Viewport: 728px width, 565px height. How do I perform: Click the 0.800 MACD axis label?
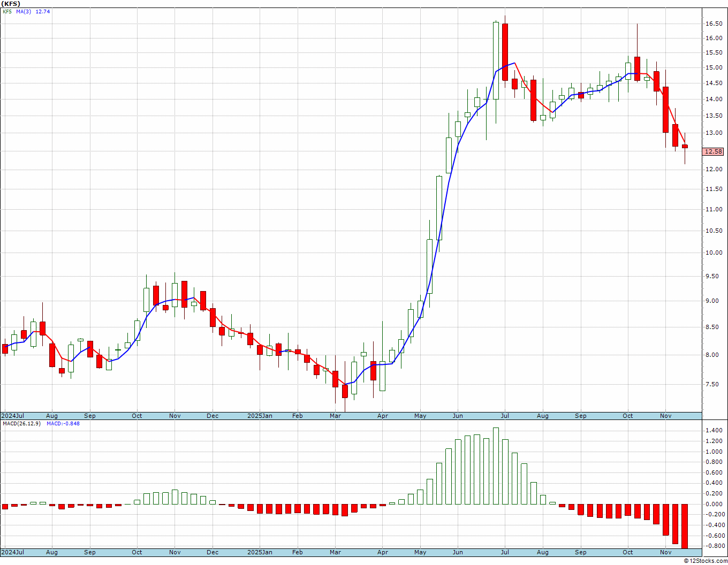coord(714,462)
